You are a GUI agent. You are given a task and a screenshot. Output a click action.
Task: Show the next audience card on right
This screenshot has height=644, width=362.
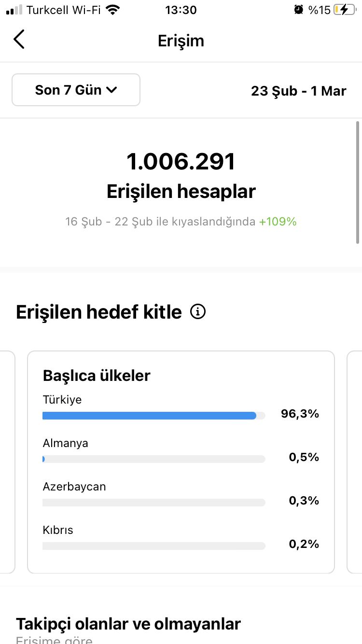(x=354, y=462)
